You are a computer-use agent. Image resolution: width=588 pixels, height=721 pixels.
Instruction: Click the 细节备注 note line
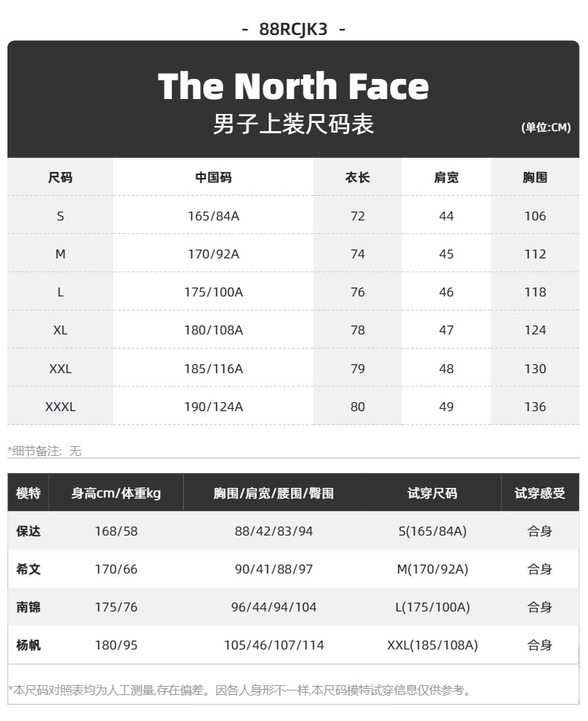[x=45, y=451]
